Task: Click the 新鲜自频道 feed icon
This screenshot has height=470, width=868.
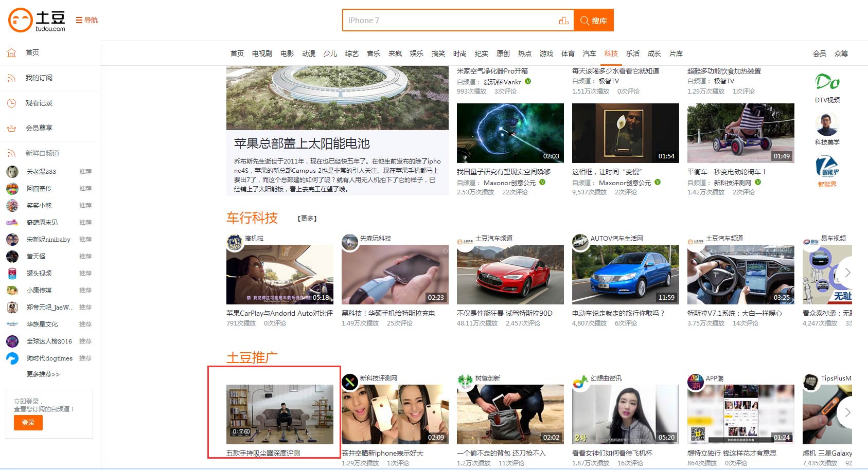Action: [x=11, y=153]
